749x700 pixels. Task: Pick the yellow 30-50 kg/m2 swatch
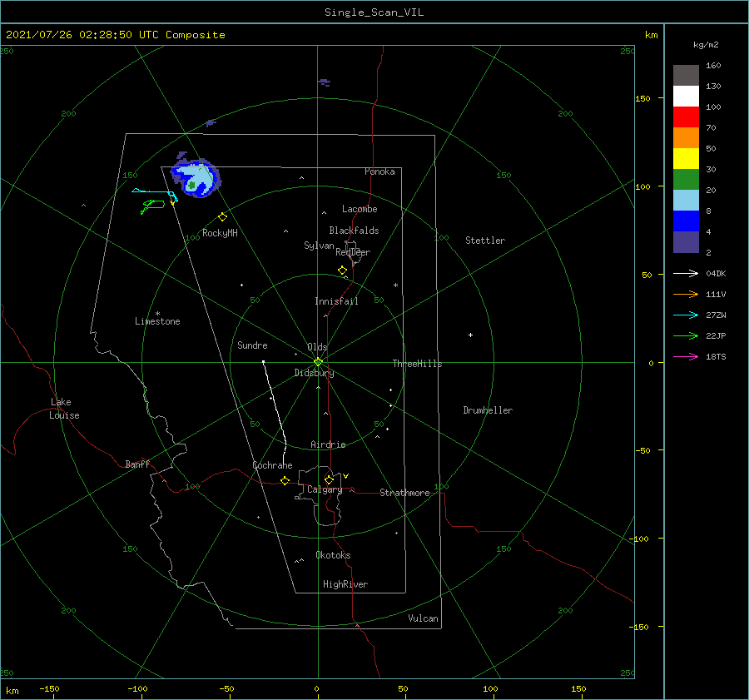click(686, 159)
